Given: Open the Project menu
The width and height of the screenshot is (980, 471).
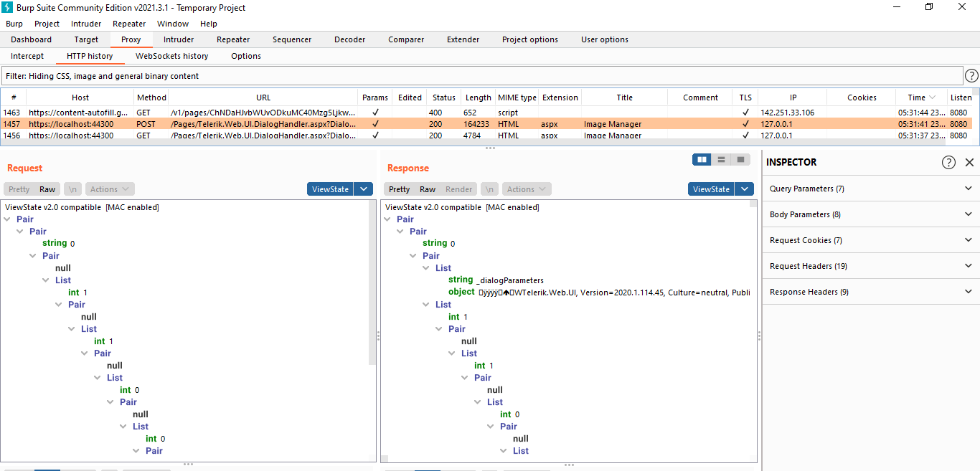Looking at the screenshot, I should 47,24.
